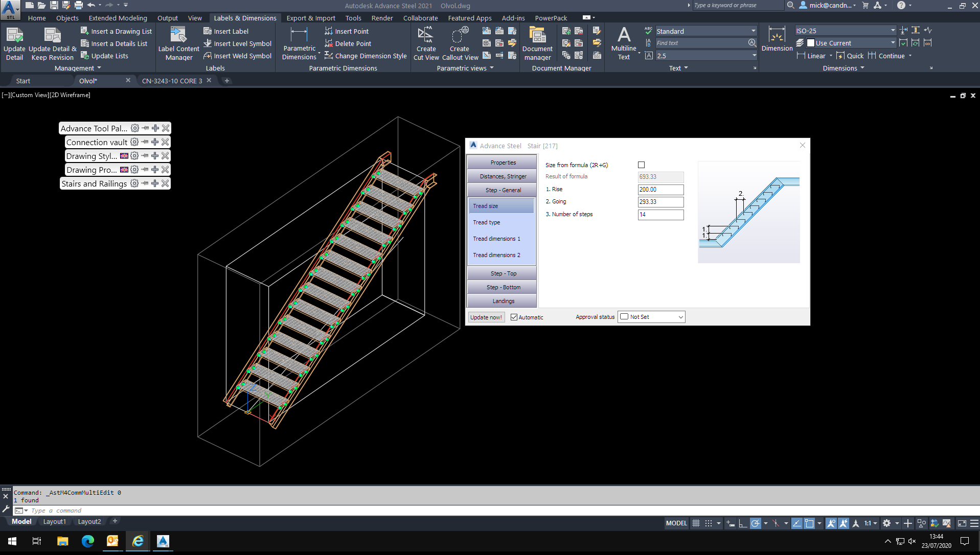This screenshot has width=980, height=555.
Task: Click the Insert Weld Symbol icon
Action: [208, 56]
